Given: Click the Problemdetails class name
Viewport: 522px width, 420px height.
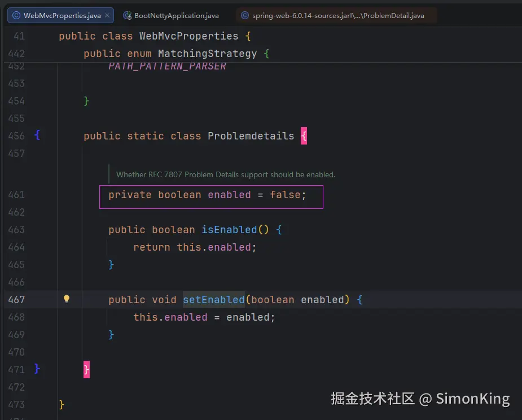Looking at the screenshot, I should pos(251,136).
